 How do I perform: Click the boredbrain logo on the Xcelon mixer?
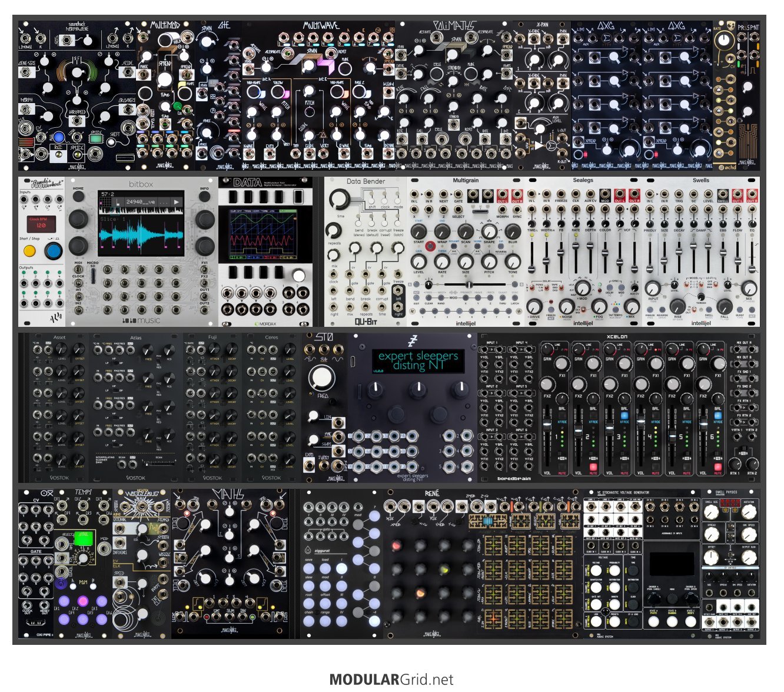[x=513, y=478]
